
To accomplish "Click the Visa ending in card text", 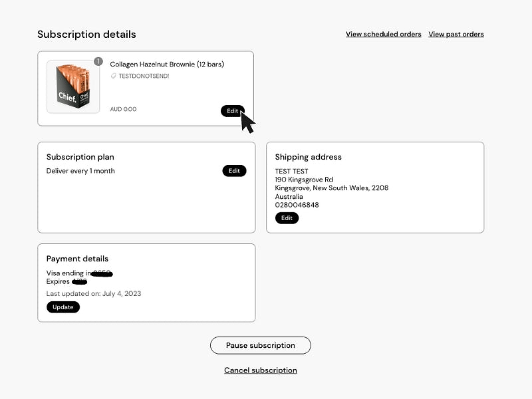I will coord(80,273).
